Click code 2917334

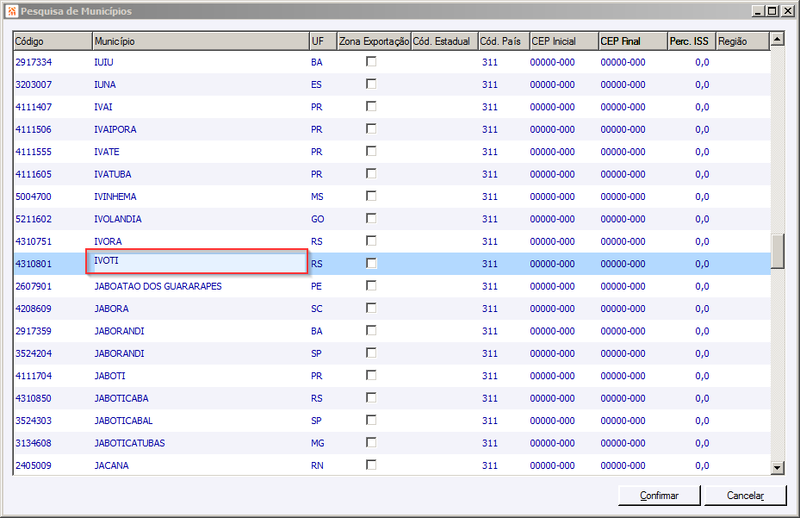[33, 62]
